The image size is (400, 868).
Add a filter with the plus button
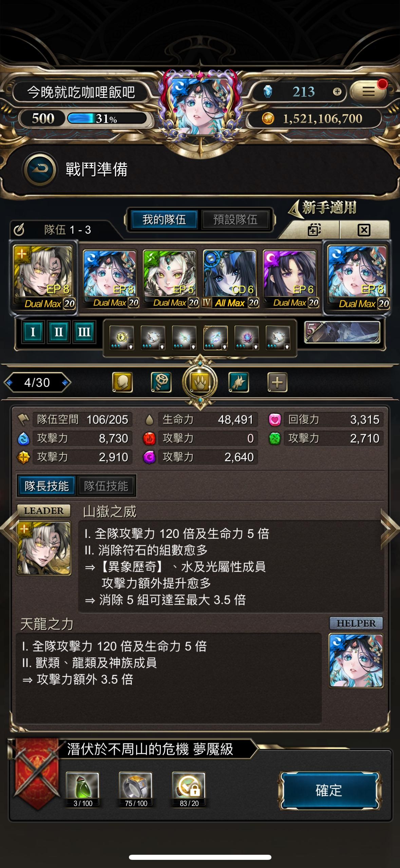pos(277,382)
